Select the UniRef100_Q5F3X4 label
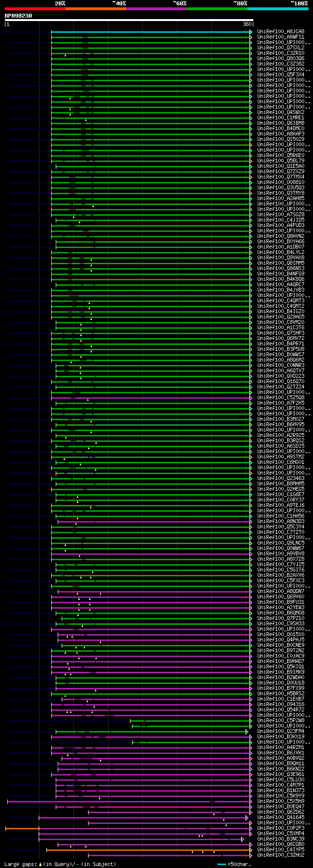This screenshot has width=313, height=868. (281, 75)
